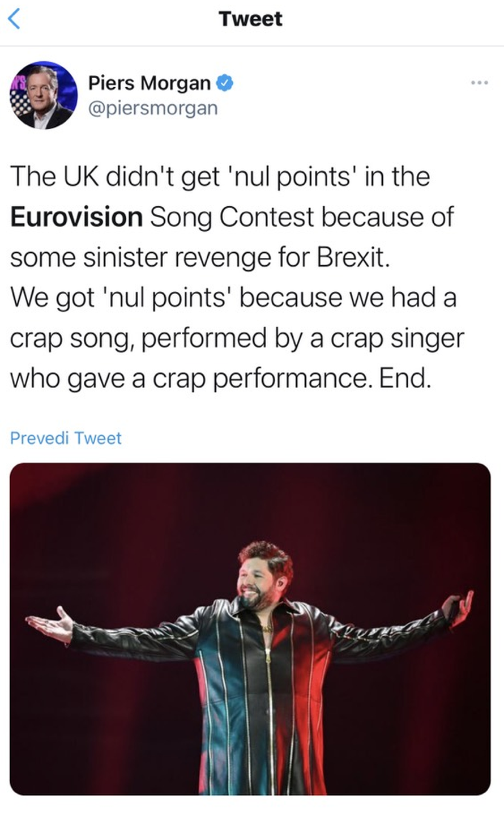Click the blue verified badge
Image resolution: width=504 pixels, height=816 pixels.
tap(225, 83)
